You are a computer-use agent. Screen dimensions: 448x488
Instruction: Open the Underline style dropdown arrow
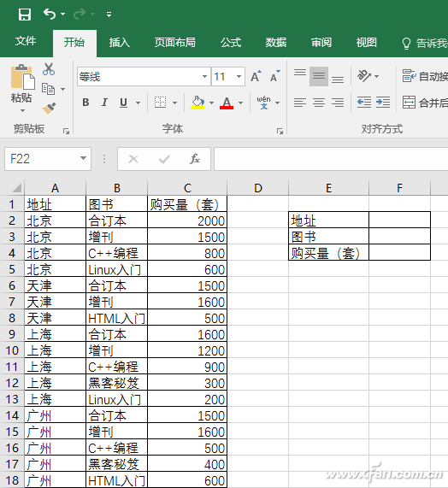tap(138, 103)
